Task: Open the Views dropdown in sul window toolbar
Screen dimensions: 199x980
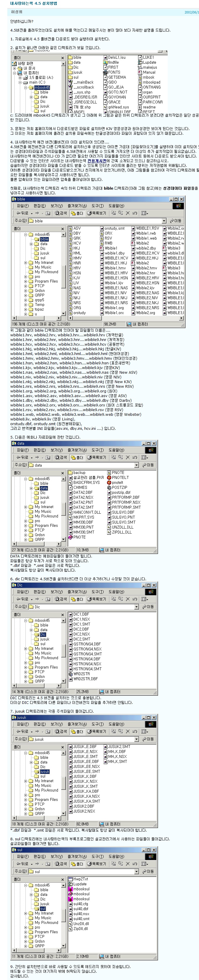Action: (x=145, y=864)
